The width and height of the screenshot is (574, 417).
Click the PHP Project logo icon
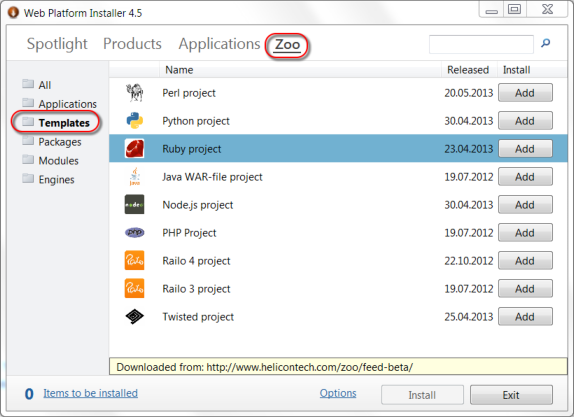(x=134, y=232)
